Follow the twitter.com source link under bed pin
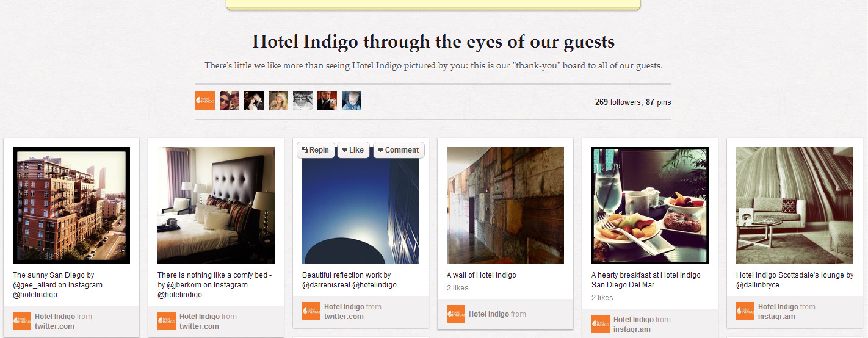Screen dimensions: 868x338 (199, 326)
